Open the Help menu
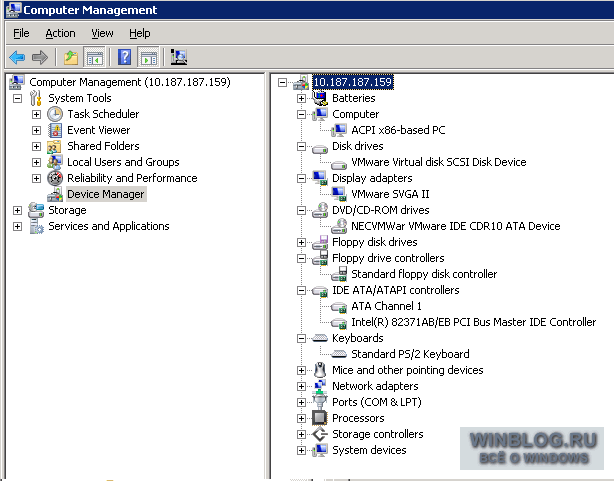614x481 pixels. click(x=139, y=33)
